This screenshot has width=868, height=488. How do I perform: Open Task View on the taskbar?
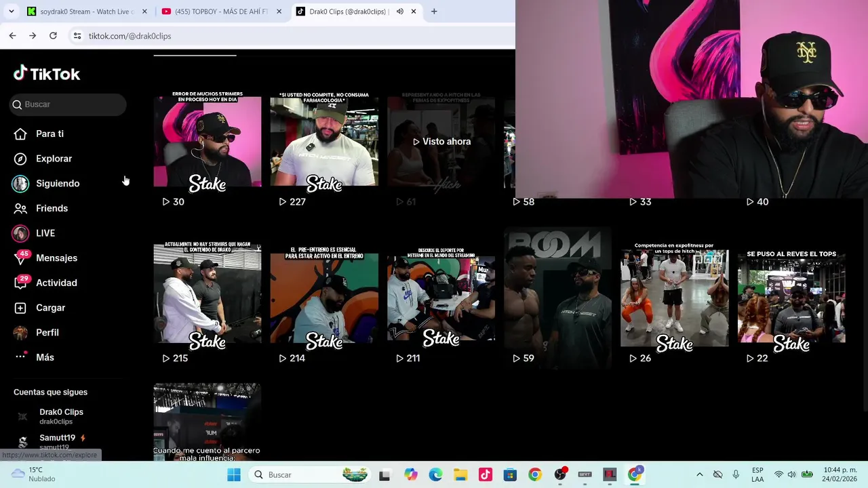click(384, 475)
